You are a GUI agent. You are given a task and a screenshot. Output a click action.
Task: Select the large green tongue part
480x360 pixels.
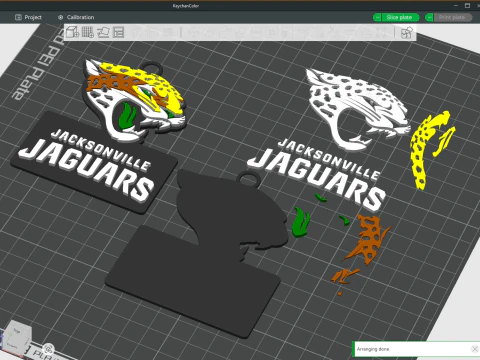(x=300, y=222)
